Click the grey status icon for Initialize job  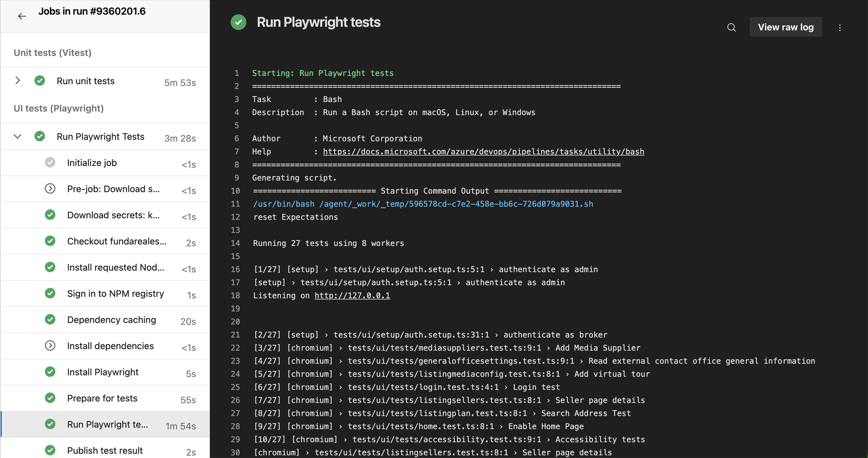coord(50,163)
